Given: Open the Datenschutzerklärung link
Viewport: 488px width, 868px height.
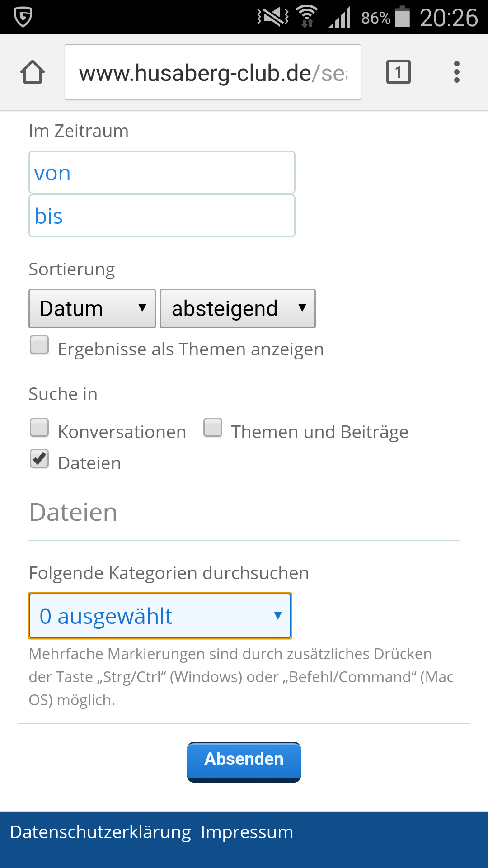Looking at the screenshot, I should (x=100, y=832).
